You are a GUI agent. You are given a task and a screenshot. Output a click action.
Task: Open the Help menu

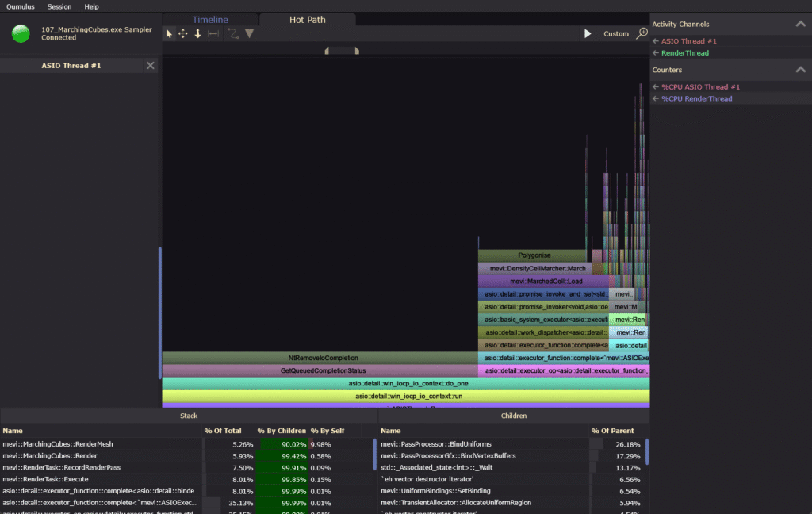pos(92,6)
